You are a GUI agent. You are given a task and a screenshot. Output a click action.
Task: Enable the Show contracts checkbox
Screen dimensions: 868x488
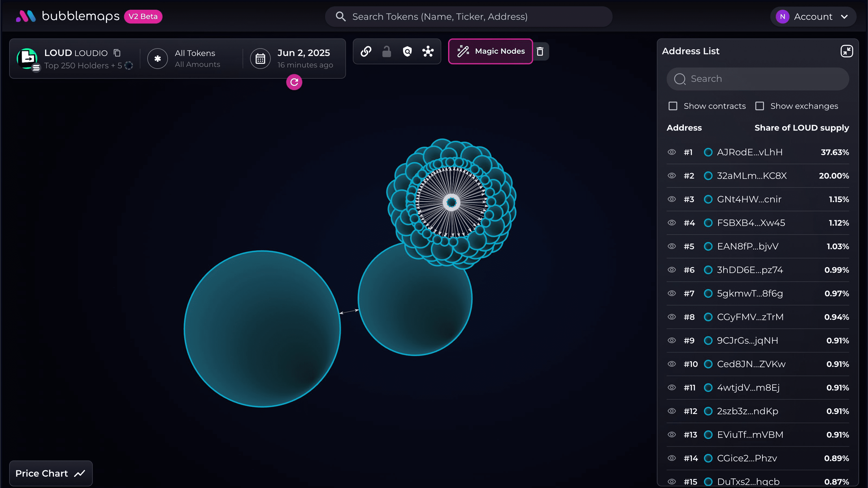tap(673, 106)
